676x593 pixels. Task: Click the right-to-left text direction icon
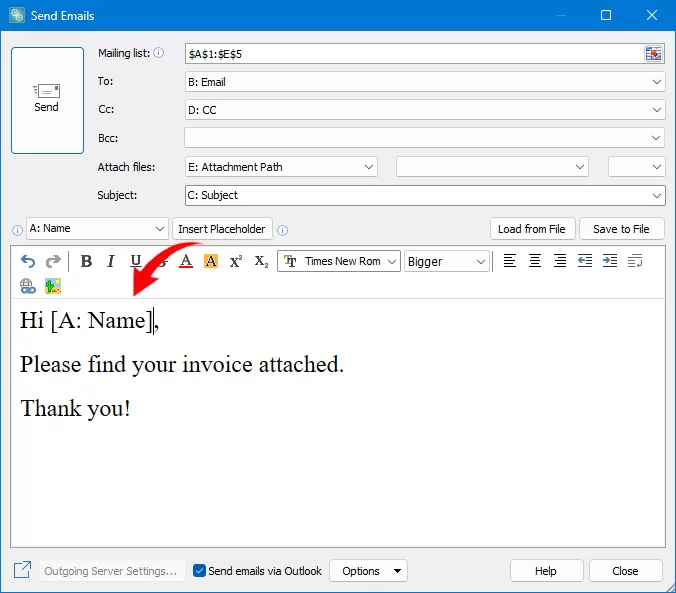(635, 261)
